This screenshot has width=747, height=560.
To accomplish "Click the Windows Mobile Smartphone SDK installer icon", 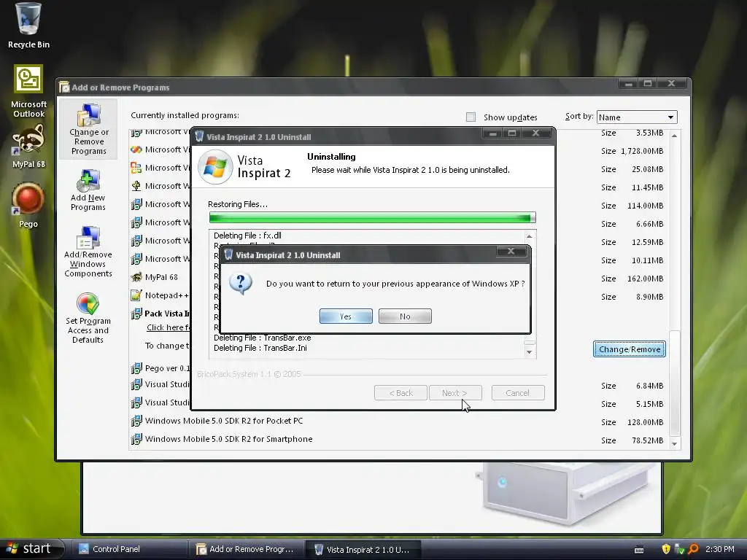I will coord(136,439).
